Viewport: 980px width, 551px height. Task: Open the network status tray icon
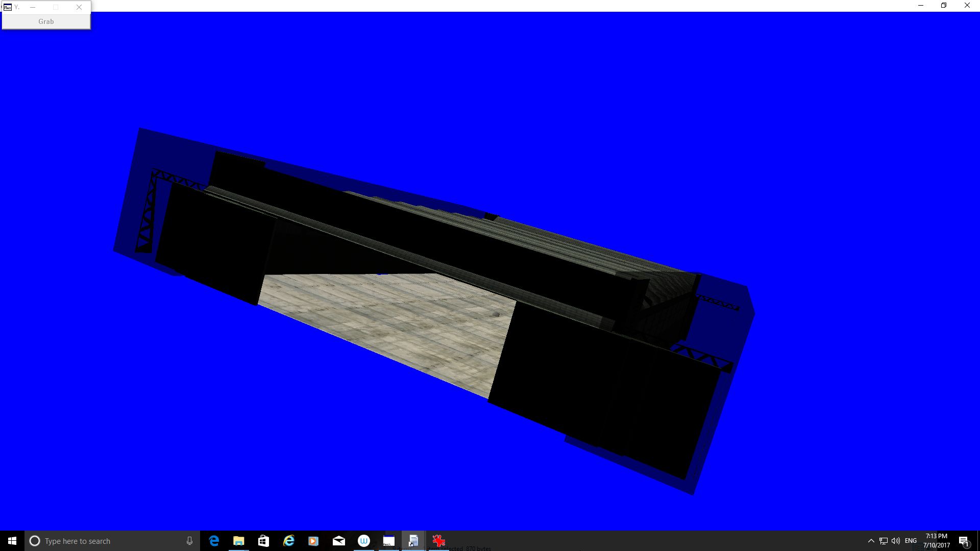coord(884,541)
